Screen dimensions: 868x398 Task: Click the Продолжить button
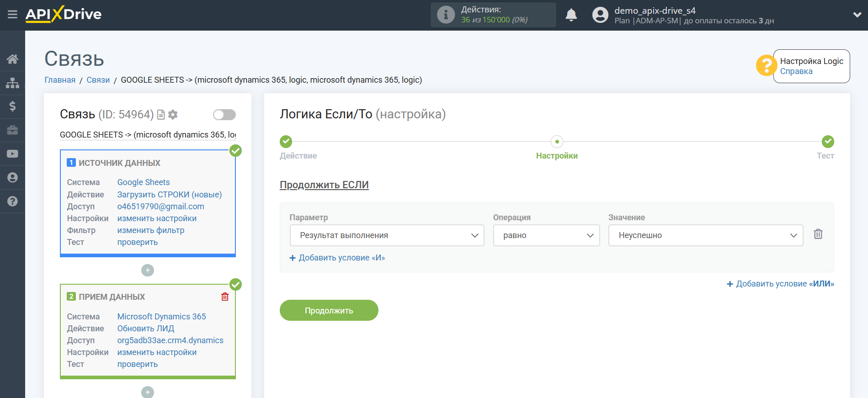[x=329, y=310]
